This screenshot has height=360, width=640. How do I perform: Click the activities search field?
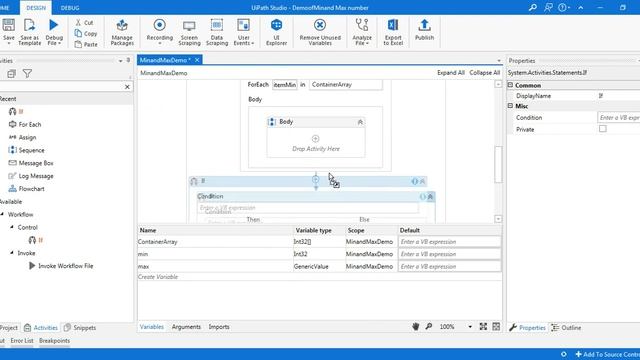(x=61, y=87)
